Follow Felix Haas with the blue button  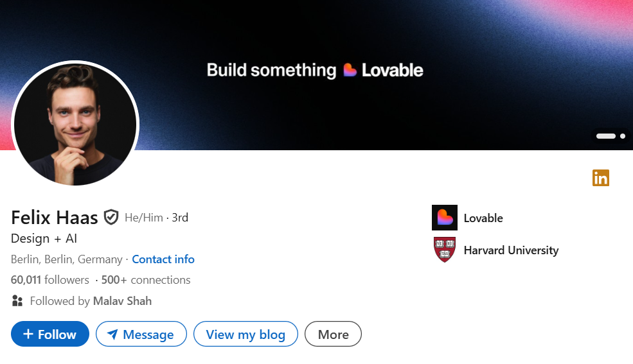click(x=50, y=334)
